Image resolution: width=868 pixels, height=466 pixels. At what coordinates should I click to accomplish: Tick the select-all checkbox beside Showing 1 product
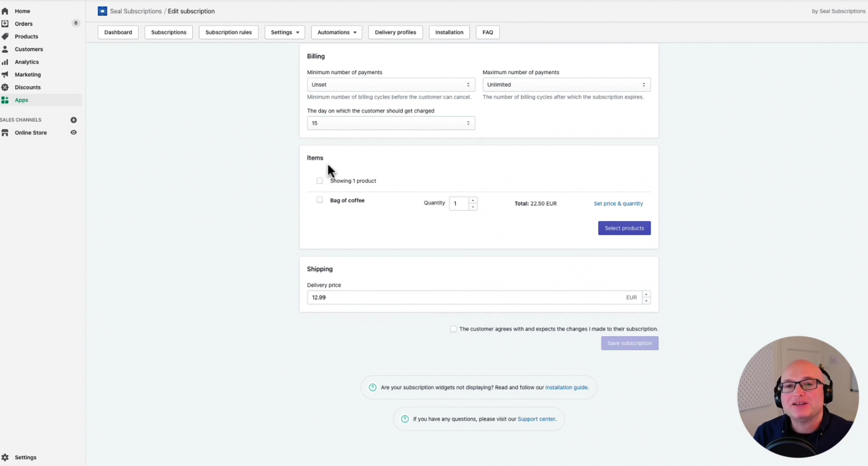pos(319,181)
